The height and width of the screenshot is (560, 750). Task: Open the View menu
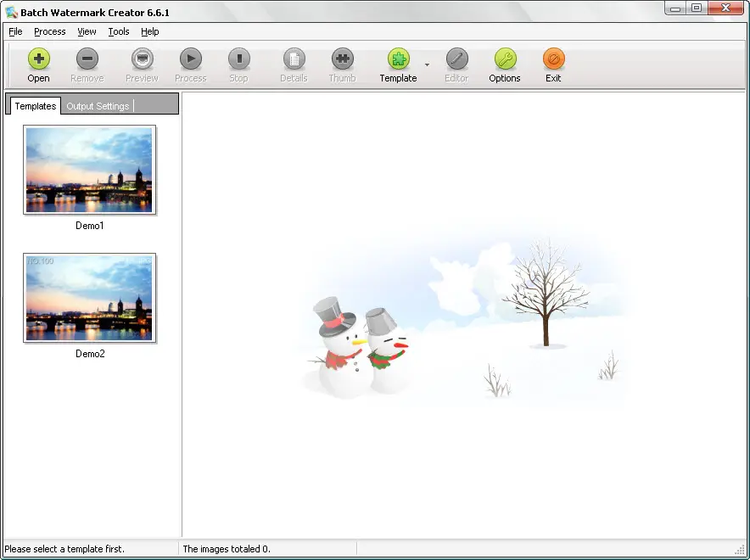coord(87,31)
